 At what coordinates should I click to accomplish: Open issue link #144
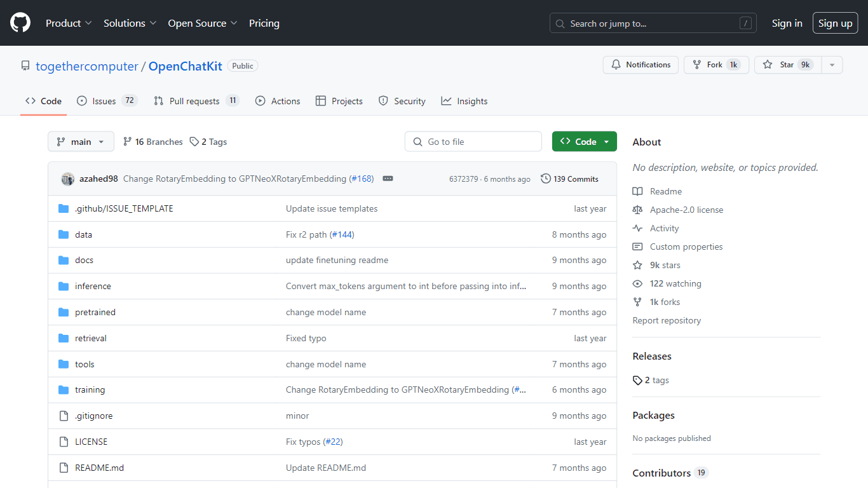[x=342, y=234]
